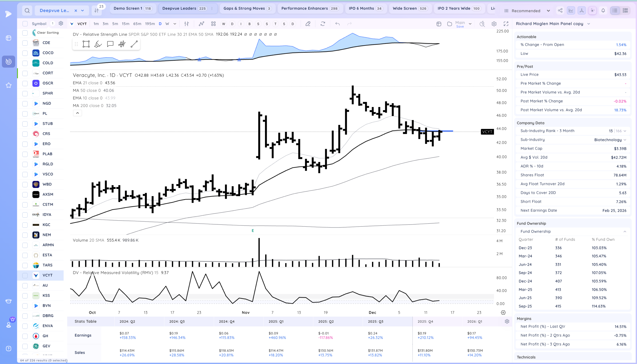Toggle the select-all Symbol checkbox
This screenshot has height=364, width=637.
coord(25,24)
